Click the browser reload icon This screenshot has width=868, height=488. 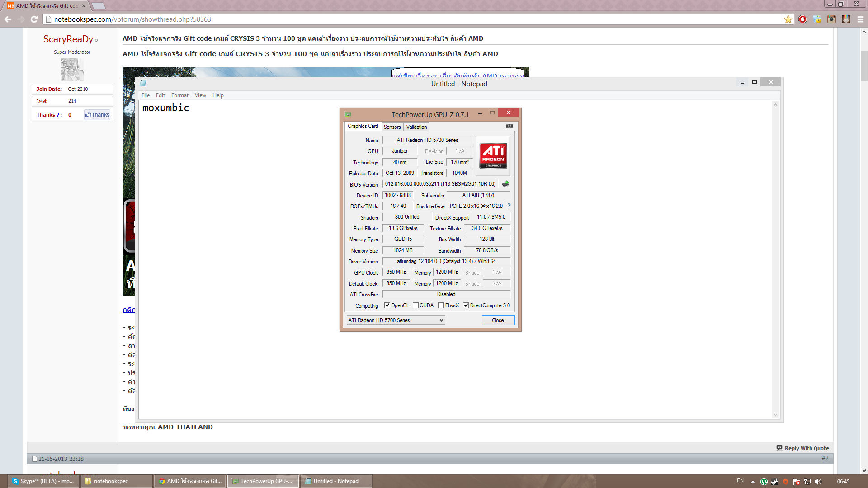[x=34, y=19]
